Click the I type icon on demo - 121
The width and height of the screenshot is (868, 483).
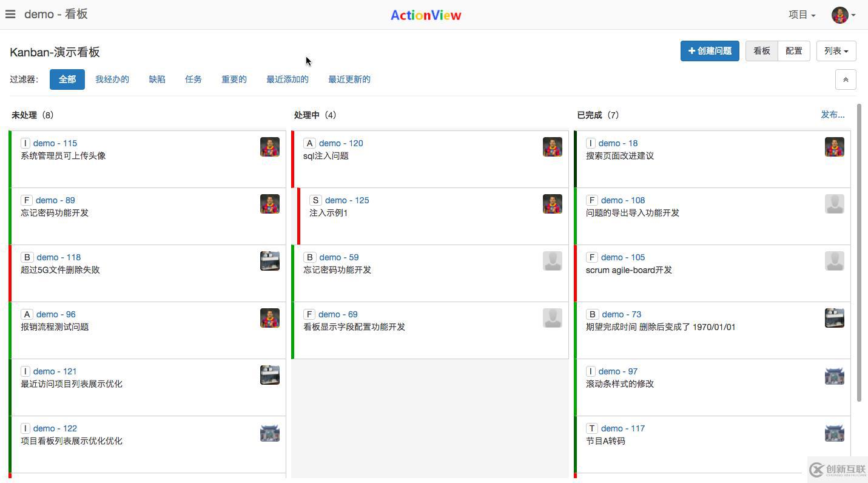tap(25, 371)
